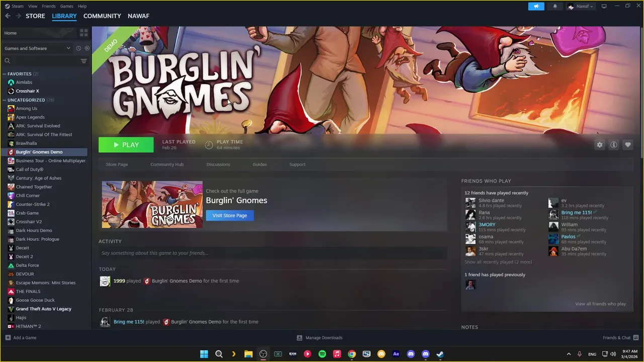Toggle sort by recent clock icon
The image size is (644, 362).
coord(78,48)
